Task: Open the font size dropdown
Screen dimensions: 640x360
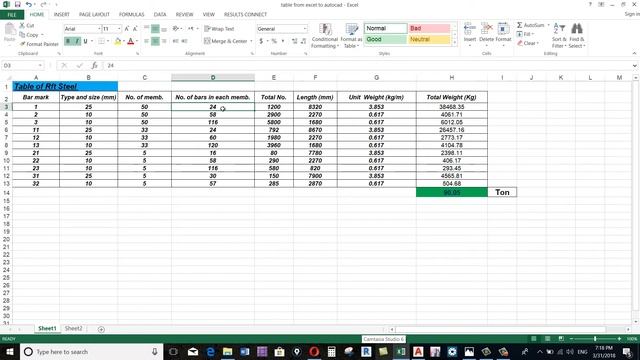Action: pos(119,29)
